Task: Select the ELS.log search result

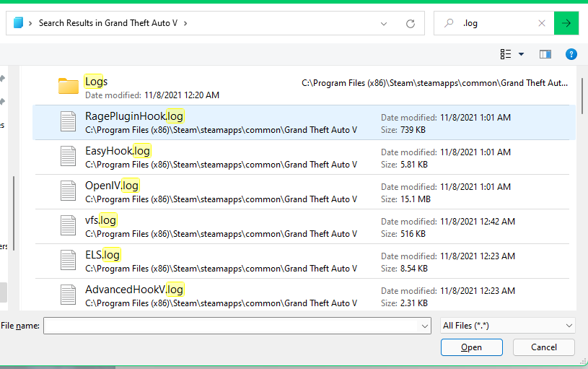Action: 102,255
